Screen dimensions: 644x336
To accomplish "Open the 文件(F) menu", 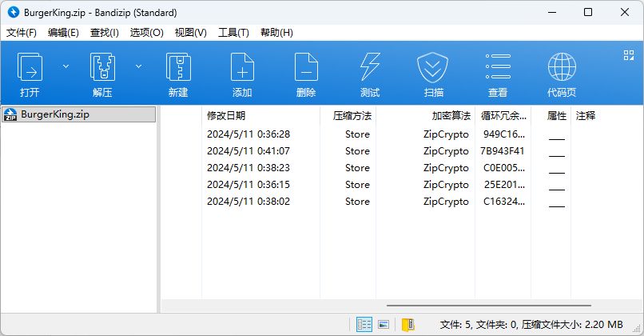I will (22, 33).
